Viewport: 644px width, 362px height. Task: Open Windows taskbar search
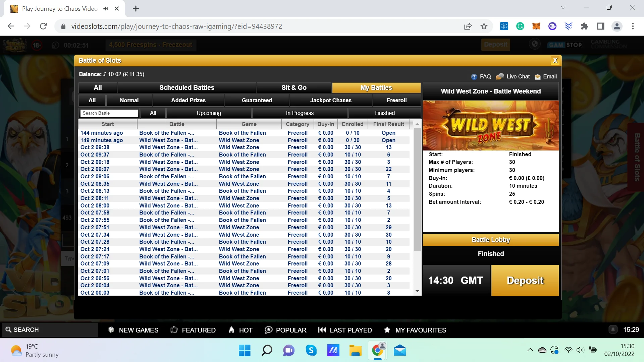tap(267, 351)
